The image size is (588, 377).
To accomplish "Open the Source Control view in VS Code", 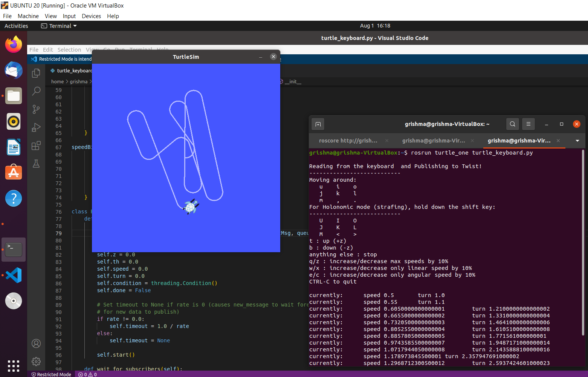I will point(36,109).
